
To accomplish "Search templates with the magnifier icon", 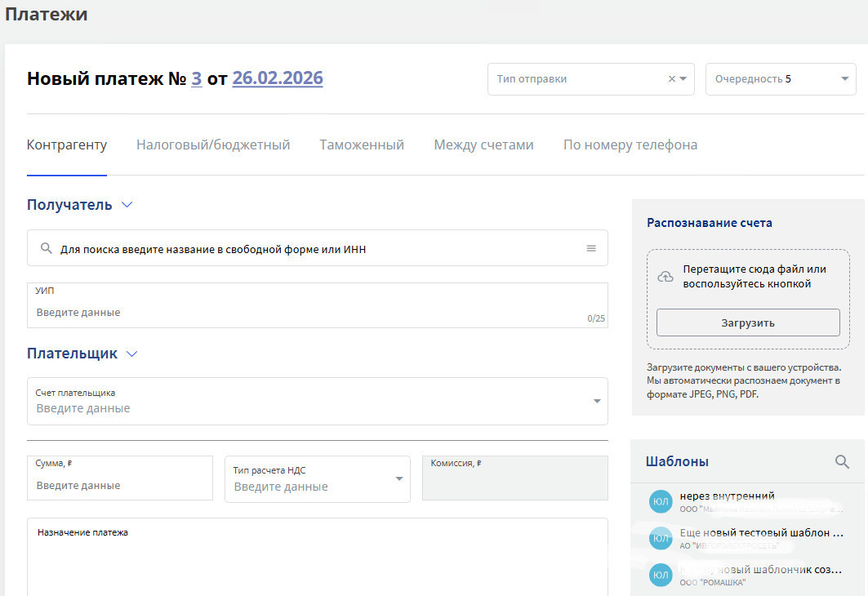I will [842, 461].
